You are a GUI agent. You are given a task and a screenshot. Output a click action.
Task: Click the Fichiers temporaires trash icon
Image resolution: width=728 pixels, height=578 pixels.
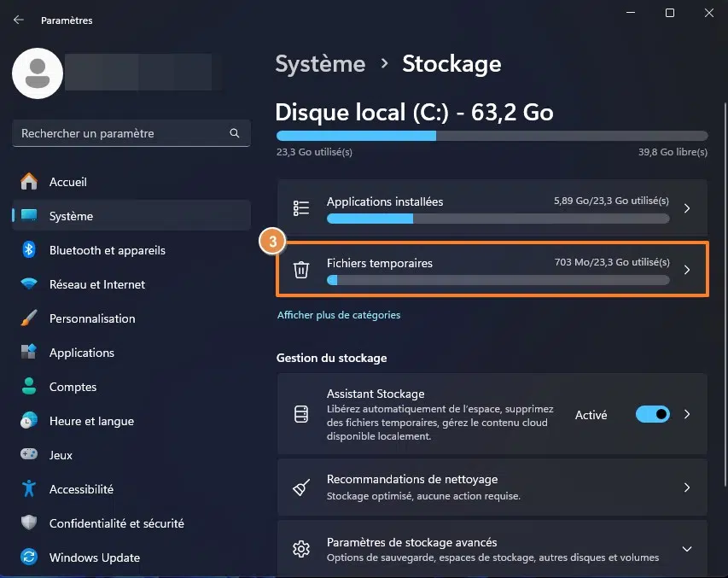(x=300, y=270)
